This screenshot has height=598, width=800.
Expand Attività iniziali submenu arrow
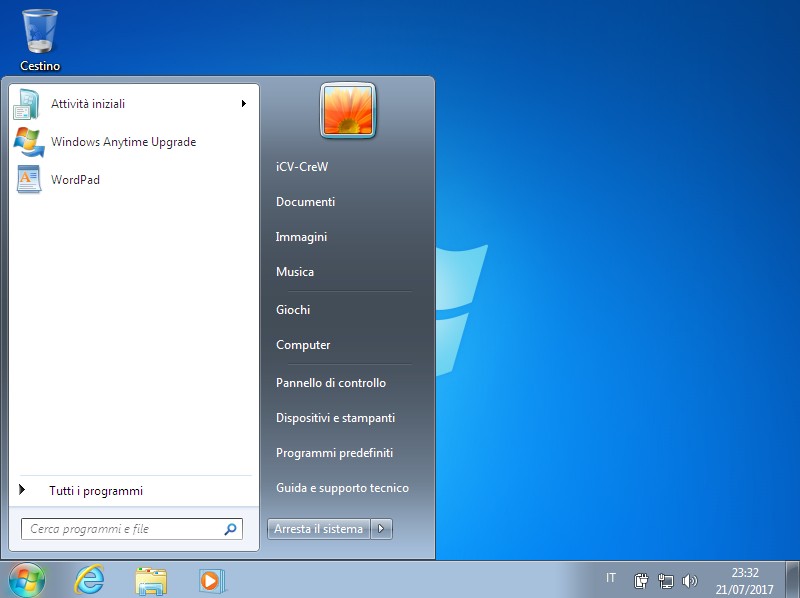pyautogui.click(x=244, y=104)
